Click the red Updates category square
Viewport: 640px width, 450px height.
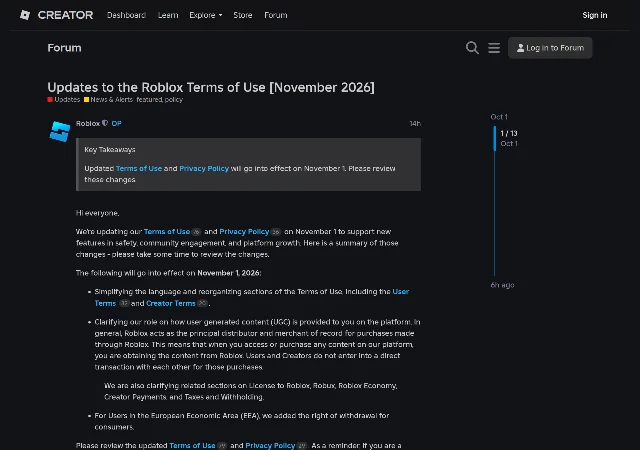(50, 99)
